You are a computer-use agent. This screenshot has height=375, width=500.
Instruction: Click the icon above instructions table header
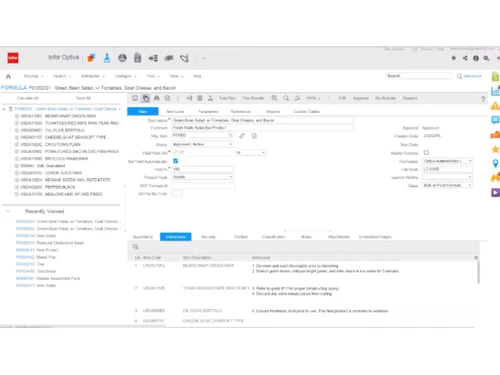135,247
